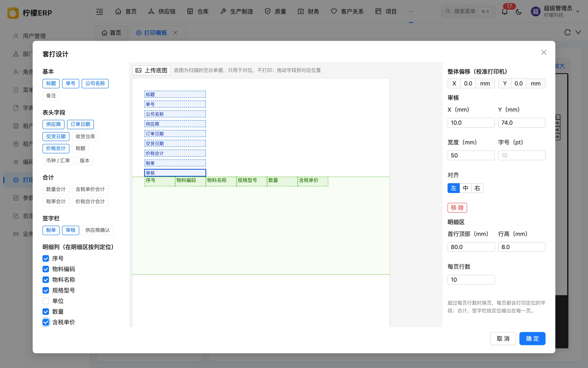The width and height of the screenshot is (588, 368).
Task: Expand the user account dropdown chevron
Action: click(578, 11)
